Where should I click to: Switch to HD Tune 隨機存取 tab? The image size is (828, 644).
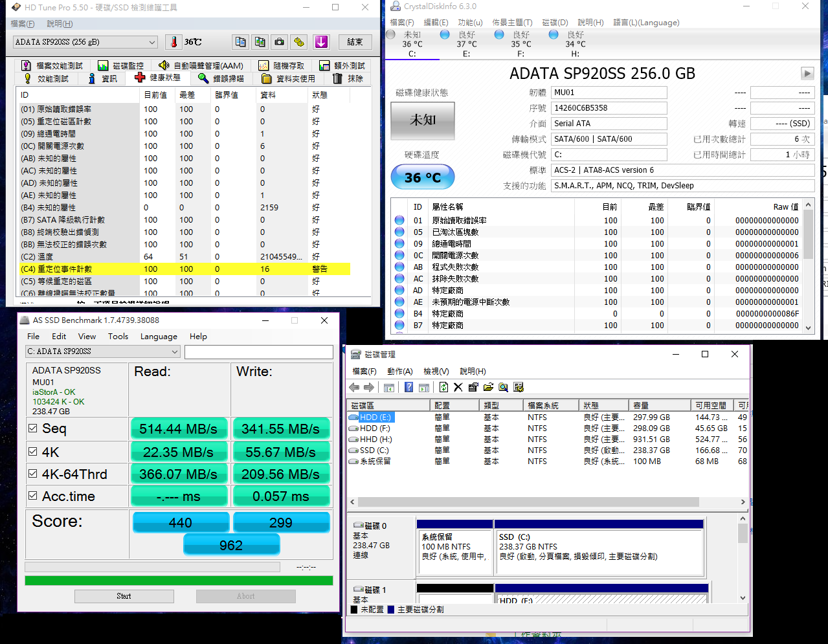point(281,65)
